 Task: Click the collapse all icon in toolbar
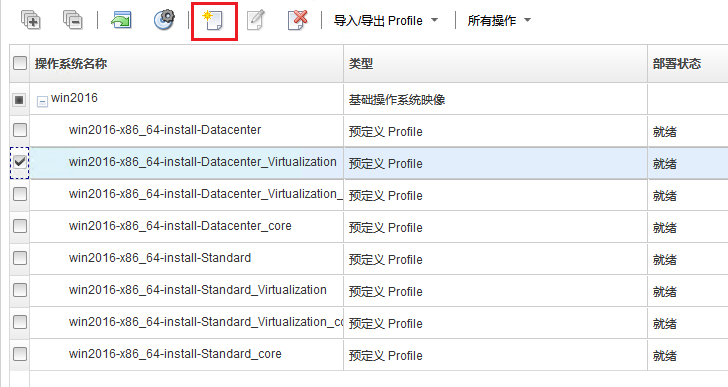[72, 20]
